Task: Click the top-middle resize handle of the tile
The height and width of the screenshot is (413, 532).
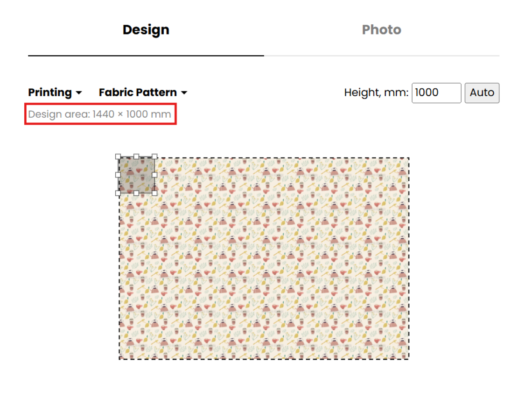Action: tap(136, 157)
